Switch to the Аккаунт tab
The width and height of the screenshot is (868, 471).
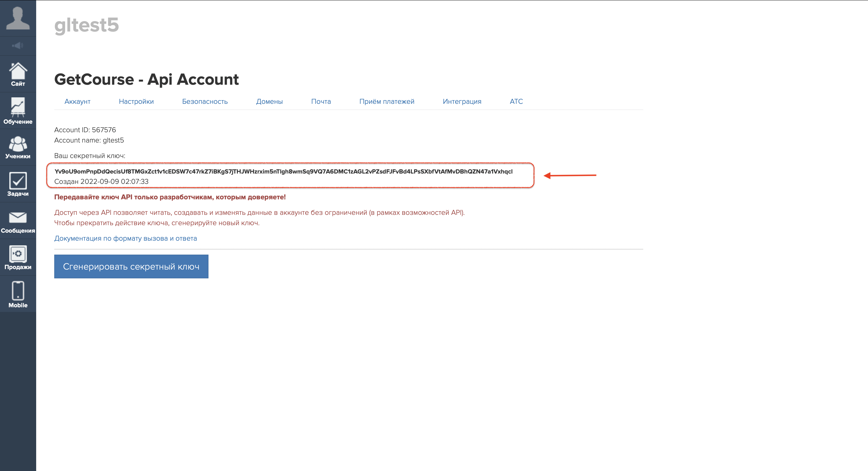click(78, 101)
